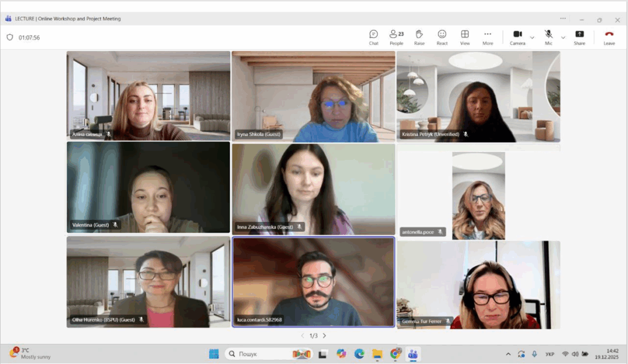Show the People participant list

[396, 37]
